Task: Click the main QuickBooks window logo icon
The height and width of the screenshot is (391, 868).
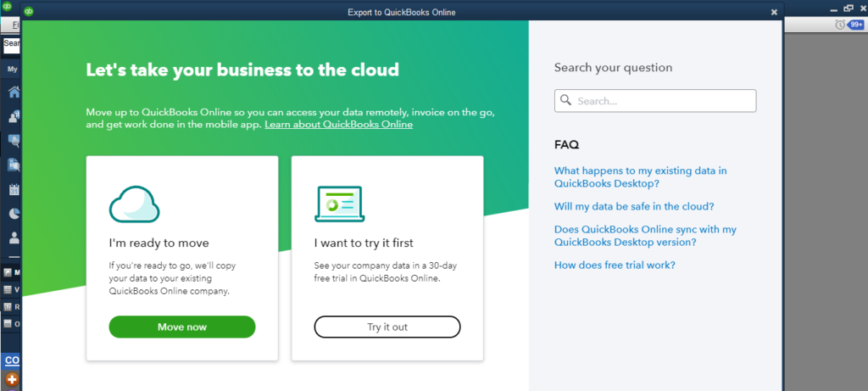Action: [7, 7]
